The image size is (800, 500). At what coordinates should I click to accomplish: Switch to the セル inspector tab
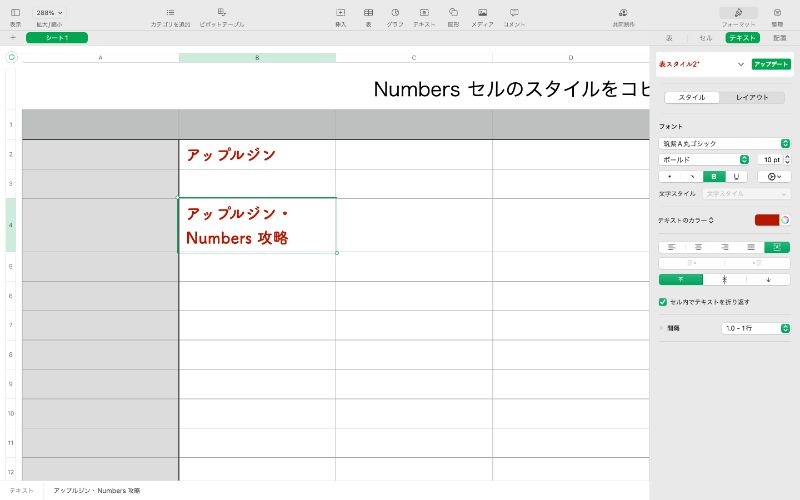[706, 38]
